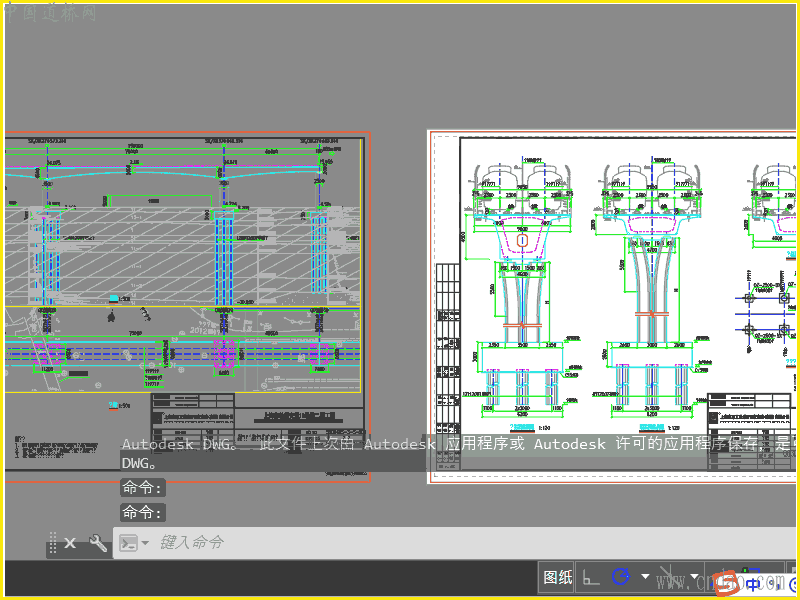This screenshot has width=800, height=600.
Task: Click the object snap tracking icon
Action: tap(669, 577)
